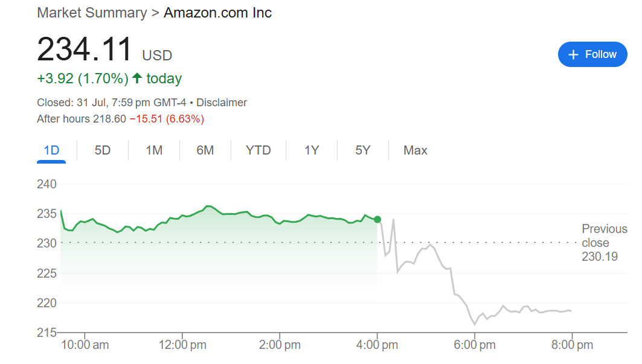View the 5Y chart range
The width and height of the screenshot is (642, 364).
pos(363,150)
